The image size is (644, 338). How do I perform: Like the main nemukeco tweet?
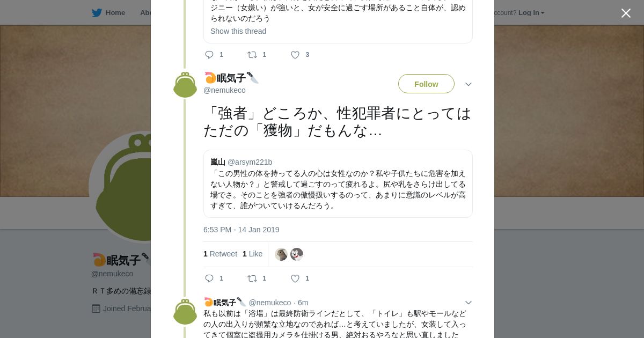coord(295,278)
